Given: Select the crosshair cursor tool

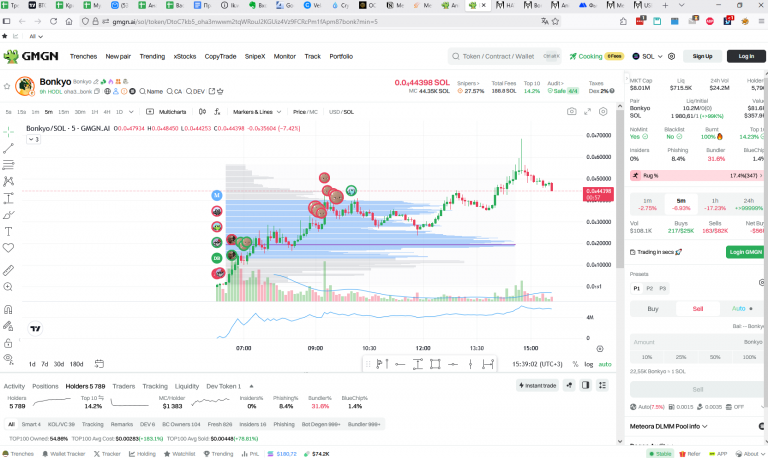Looking at the screenshot, I should [8, 132].
